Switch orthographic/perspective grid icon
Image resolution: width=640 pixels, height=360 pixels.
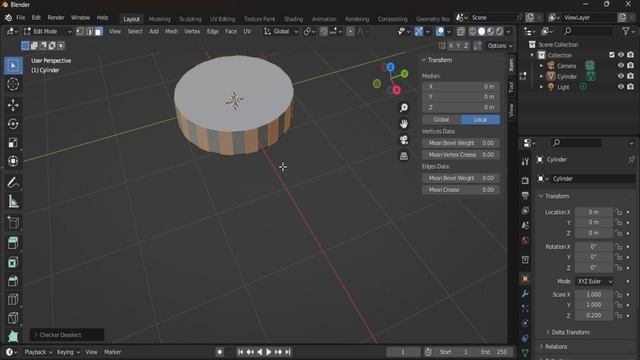click(x=404, y=156)
